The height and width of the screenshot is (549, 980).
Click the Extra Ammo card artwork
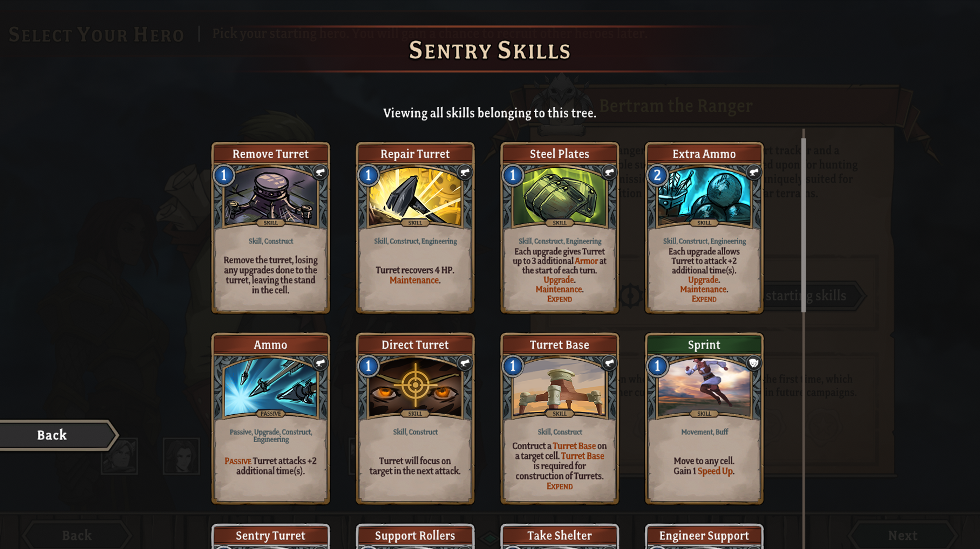(704, 196)
